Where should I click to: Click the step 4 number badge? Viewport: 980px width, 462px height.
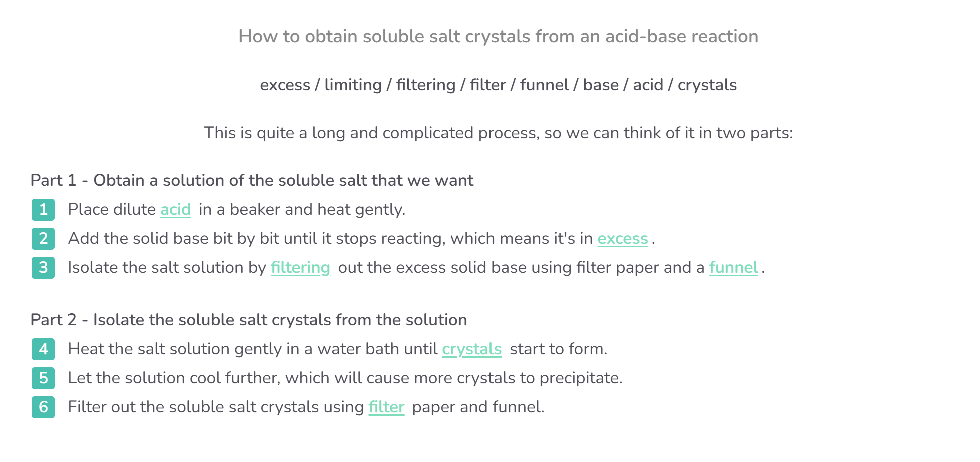(43, 349)
